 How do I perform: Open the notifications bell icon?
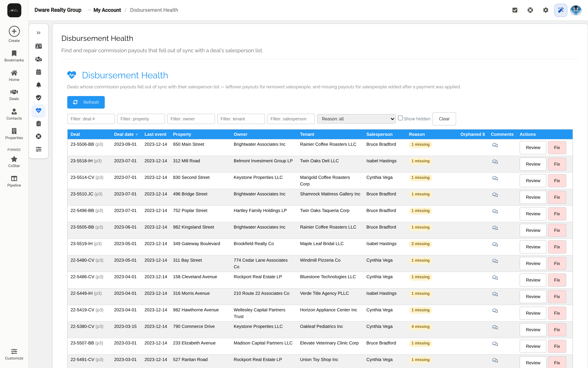point(38,85)
